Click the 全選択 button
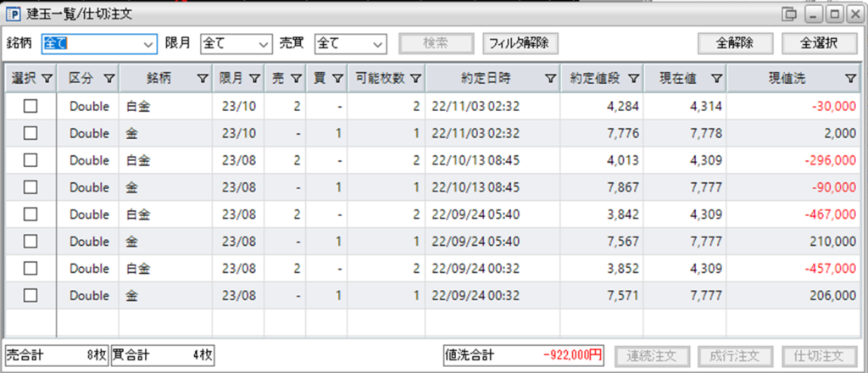This screenshot has height=373, width=868. click(x=820, y=44)
